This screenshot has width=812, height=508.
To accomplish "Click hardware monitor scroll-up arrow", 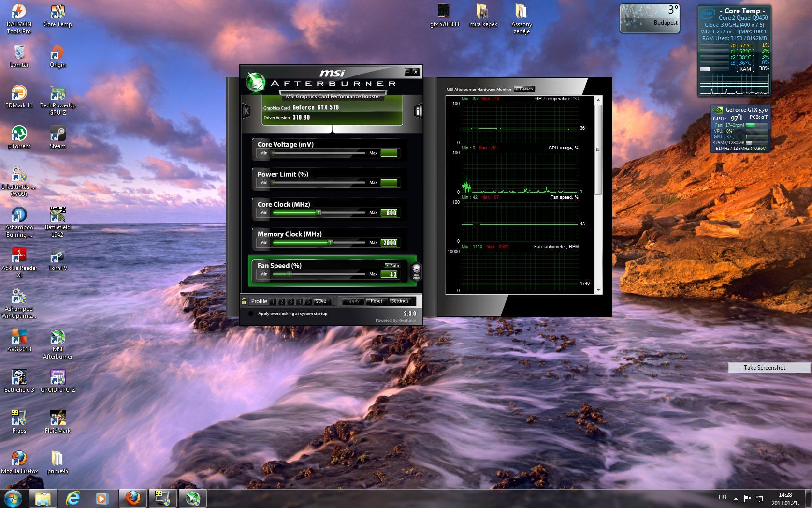I will click(598, 100).
